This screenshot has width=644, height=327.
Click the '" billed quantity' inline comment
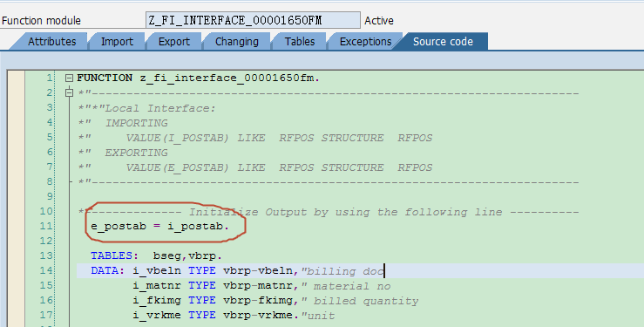tap(360, 301)
